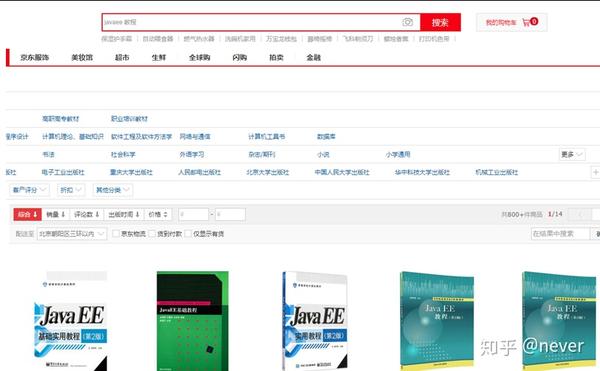Open the 客户评分 dropdown filter
The height and width of the screenshot is (371, 600).
coord(29,190)
